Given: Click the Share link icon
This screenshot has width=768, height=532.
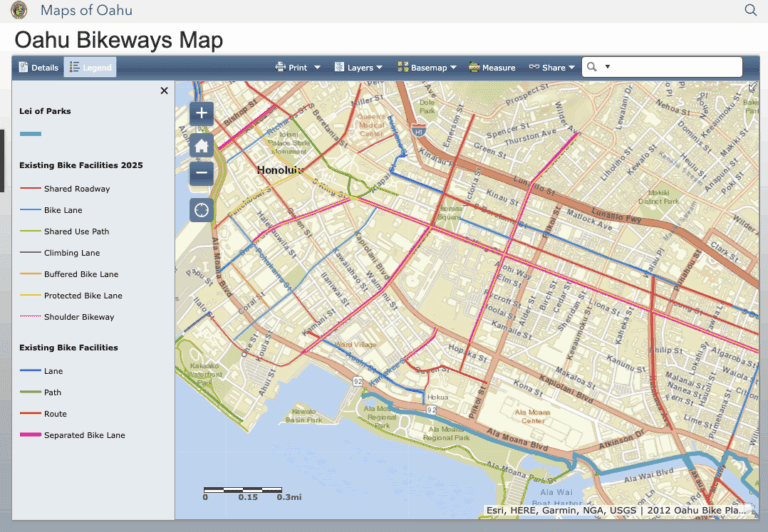Looking at the screenshot, I should [x=534, y=67].
